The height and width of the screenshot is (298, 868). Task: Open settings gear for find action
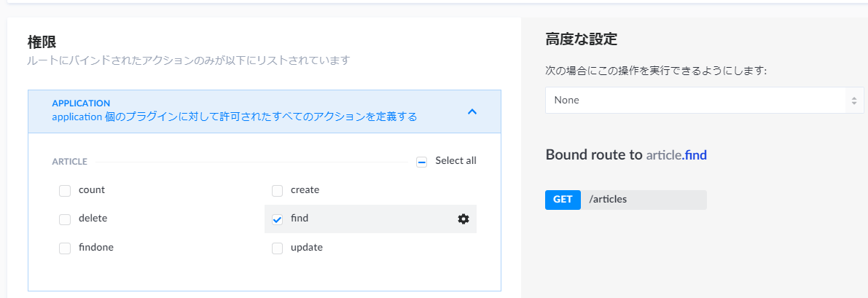(464, 219)
